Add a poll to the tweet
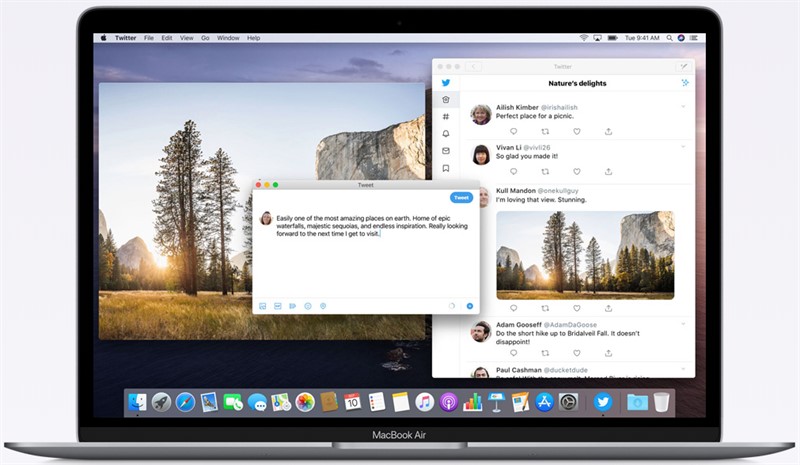This screenshot has width=800, height=465. point(292,306)
